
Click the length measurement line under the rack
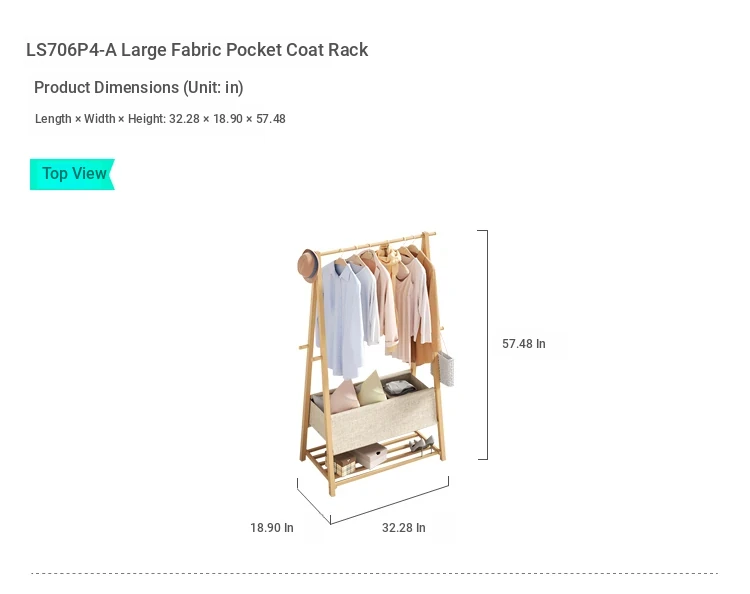[390, 505]
